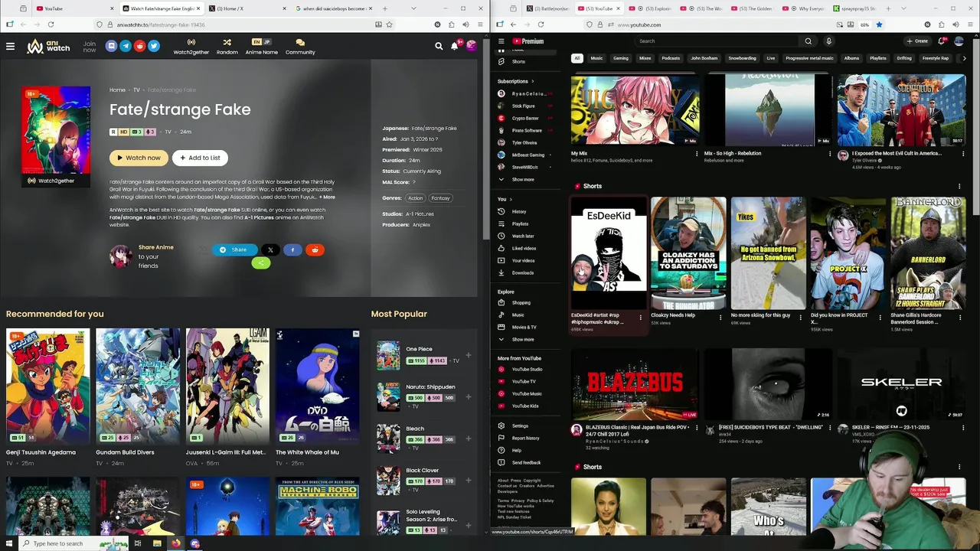The width and height of the screenshot is (980, 551).
Task: Open AniWatch profile avatar
Action: click(471, 46)
